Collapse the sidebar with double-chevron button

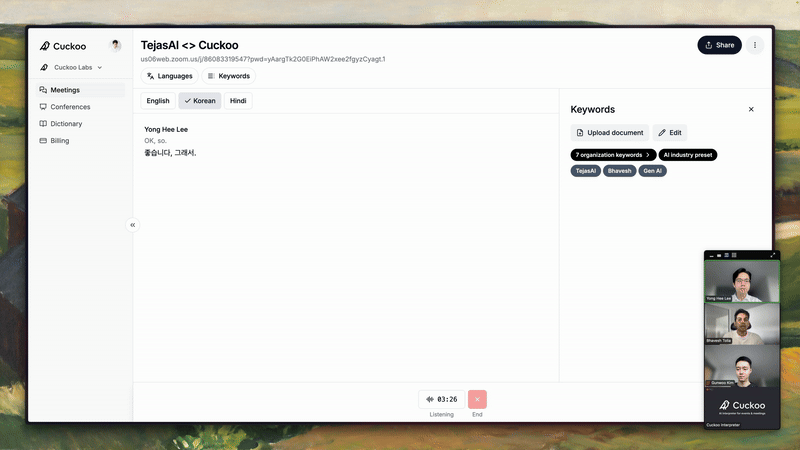pyautogui.click(x=133, y=225)
